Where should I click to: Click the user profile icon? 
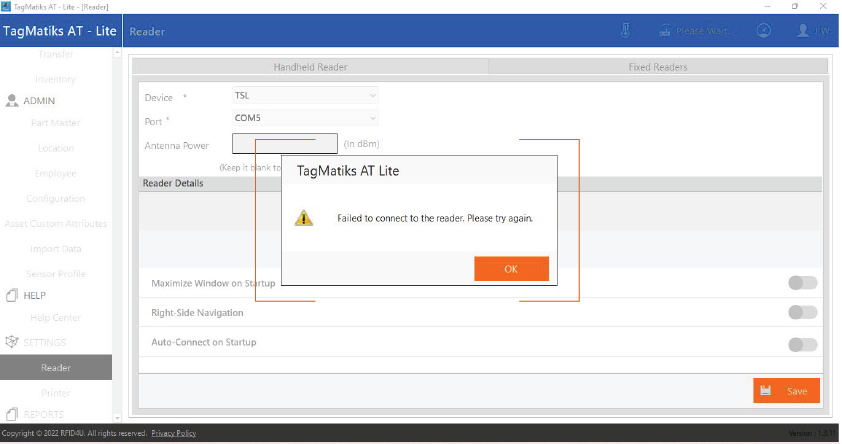click(x=802, y=31)
